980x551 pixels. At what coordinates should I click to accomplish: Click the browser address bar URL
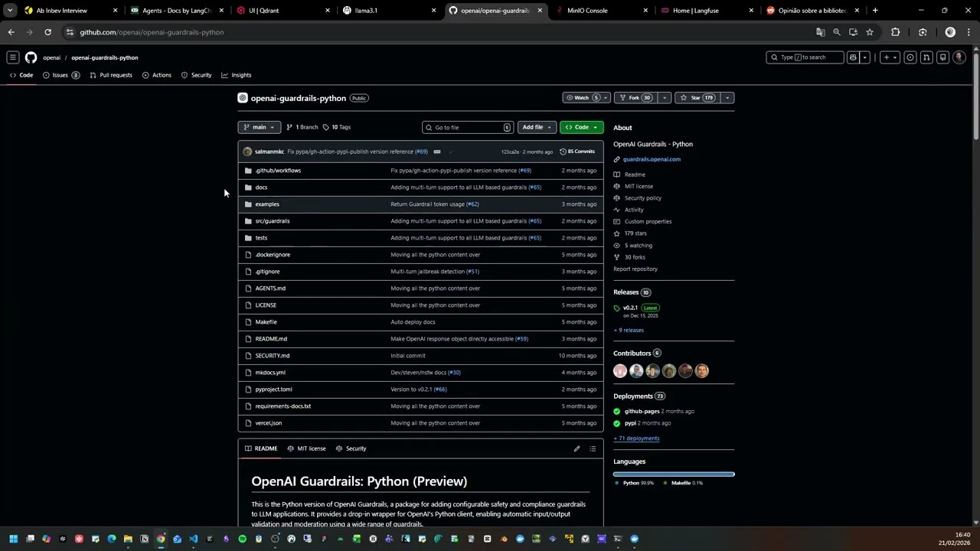tap(152, 32)
